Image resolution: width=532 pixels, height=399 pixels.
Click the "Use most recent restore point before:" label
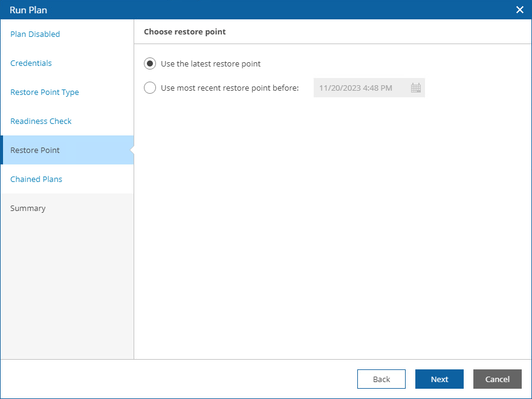(x=230, y=88)
